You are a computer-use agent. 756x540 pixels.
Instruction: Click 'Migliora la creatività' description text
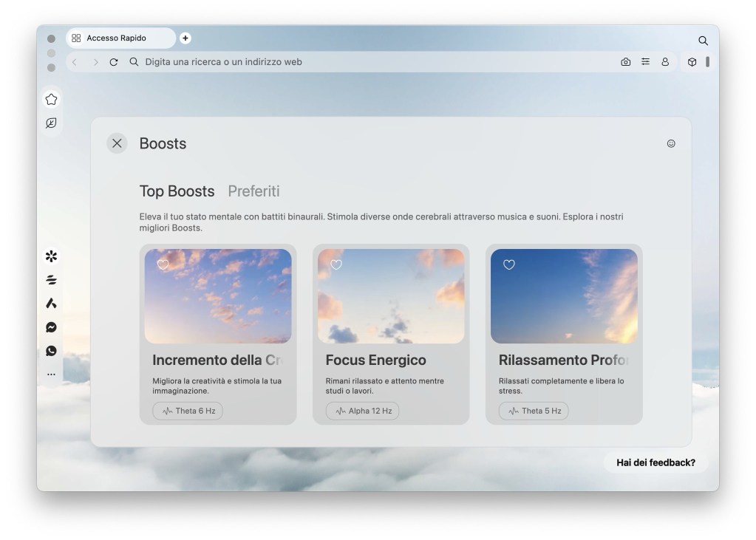tap(217, 386)
